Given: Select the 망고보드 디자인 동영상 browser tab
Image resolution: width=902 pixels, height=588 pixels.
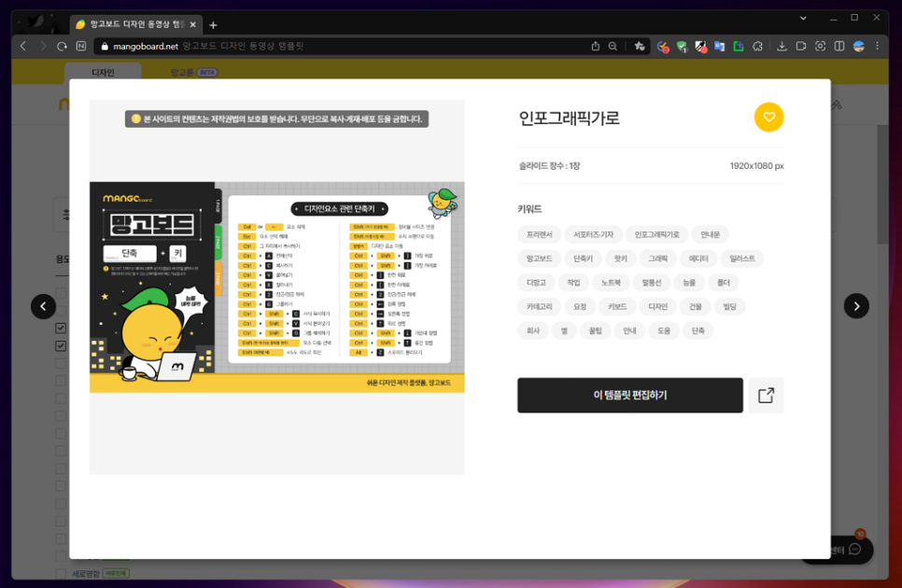Looking at the screenshot, I should 136,24.
